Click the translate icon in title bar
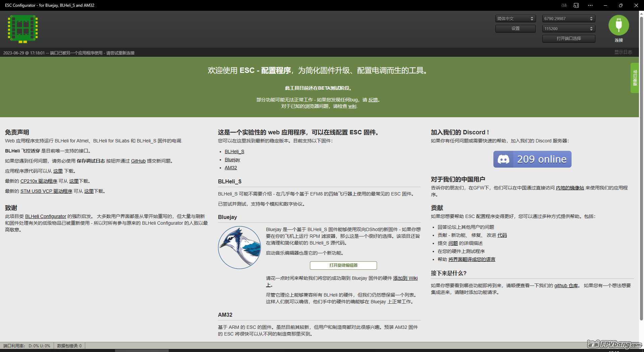The image size is (644, 352). point(564,5)
